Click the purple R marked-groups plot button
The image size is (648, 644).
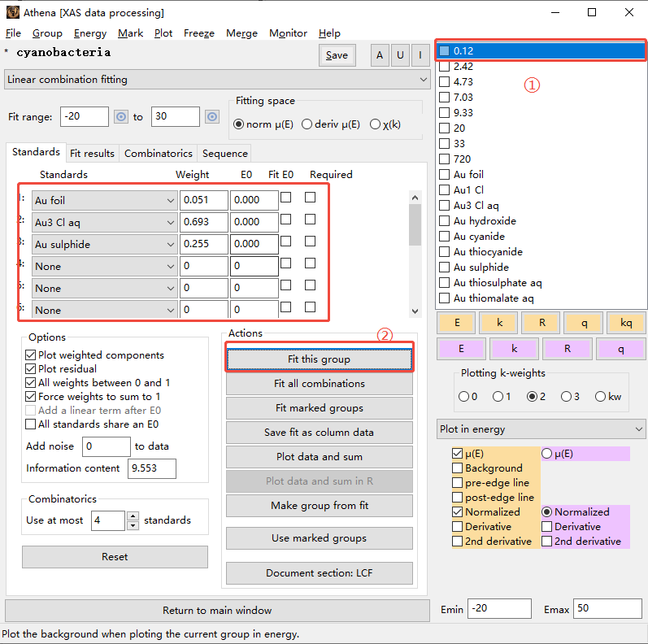(567, 349)
